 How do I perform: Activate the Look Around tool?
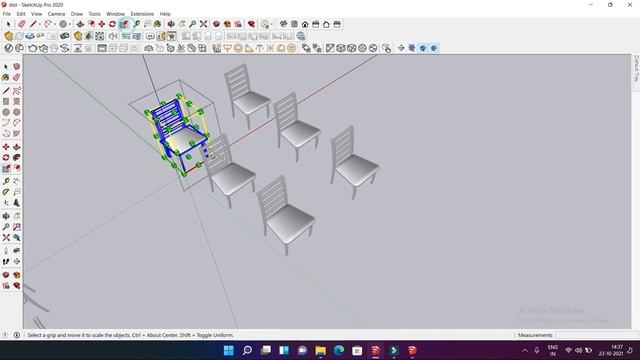(16, 251)
